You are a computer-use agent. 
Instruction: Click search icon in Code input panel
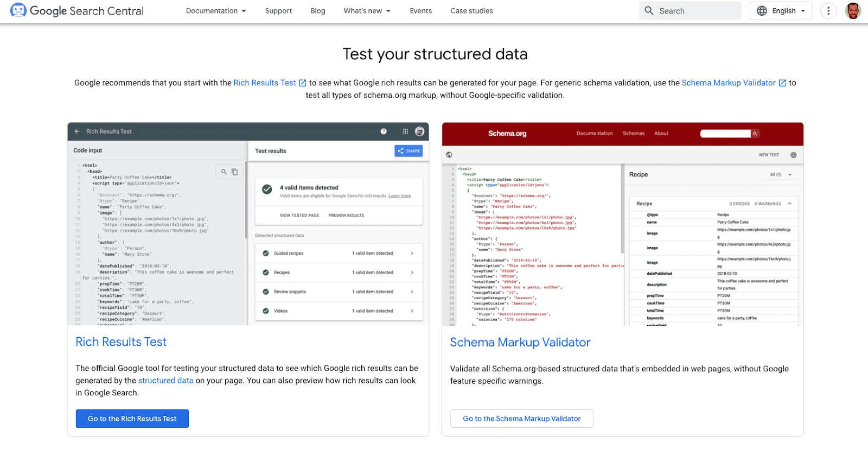pos(224,172)
